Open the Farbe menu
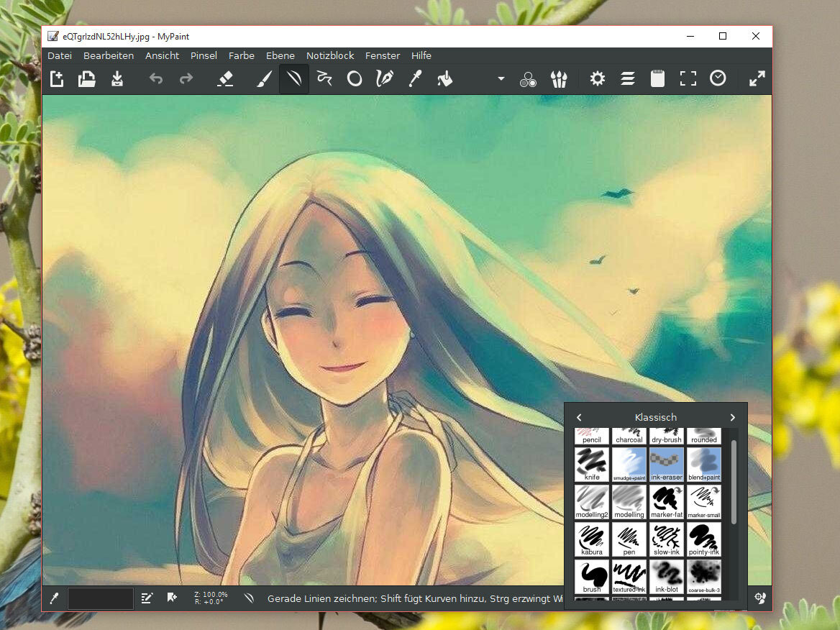Screen dimensions: 840x630 [242, 55]
